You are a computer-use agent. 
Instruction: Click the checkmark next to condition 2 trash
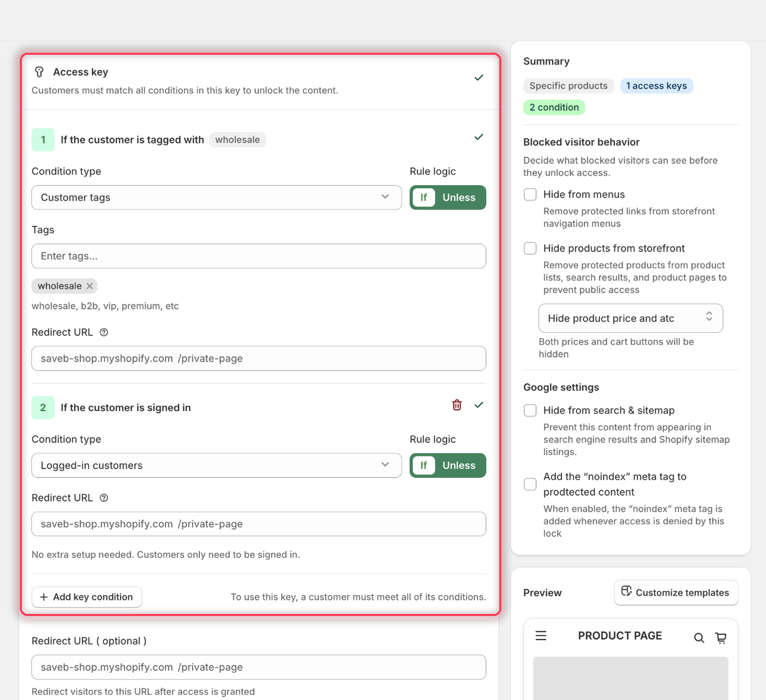(x=479, y=405)
